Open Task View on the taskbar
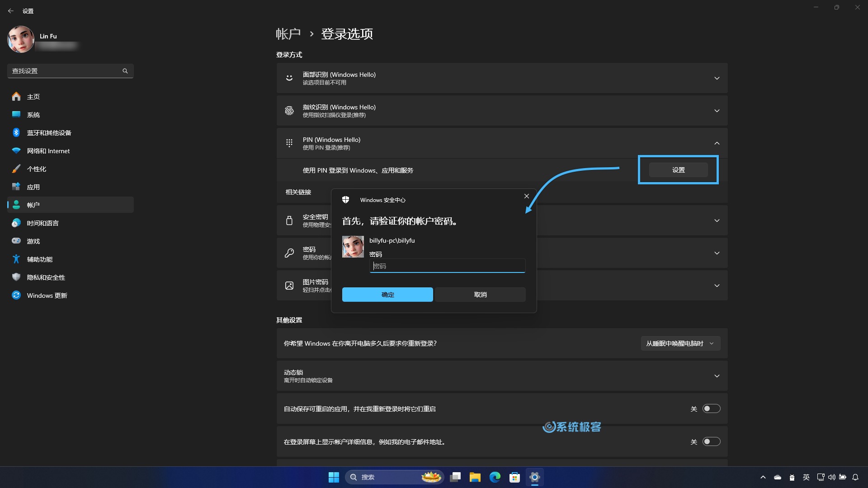The height and width of the screenshot is (488, 868). pos(455,477)
